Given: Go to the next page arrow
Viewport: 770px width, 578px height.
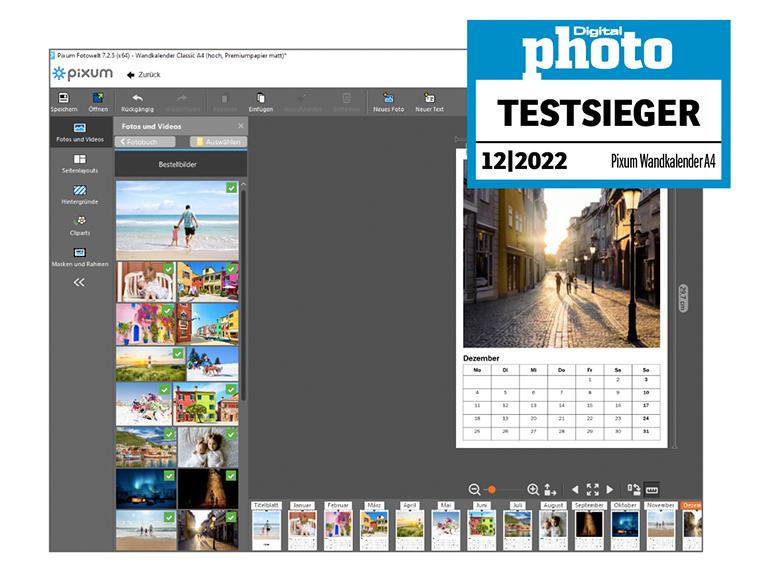Looking at the screenshot, I should point(610,490).
